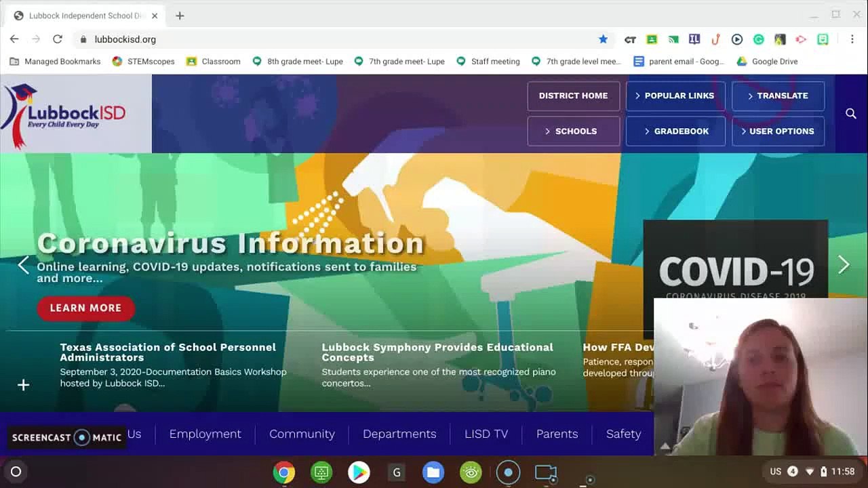This screenshot has height=488, width=868.
Task: Open the Departments menu
Action: point(399,434)
